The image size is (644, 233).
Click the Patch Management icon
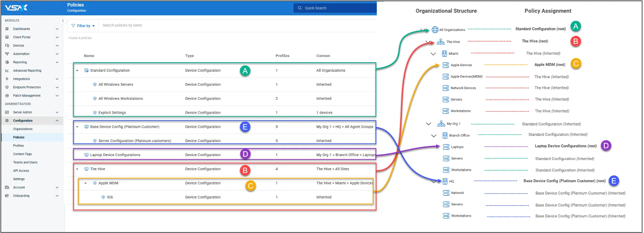7,96
